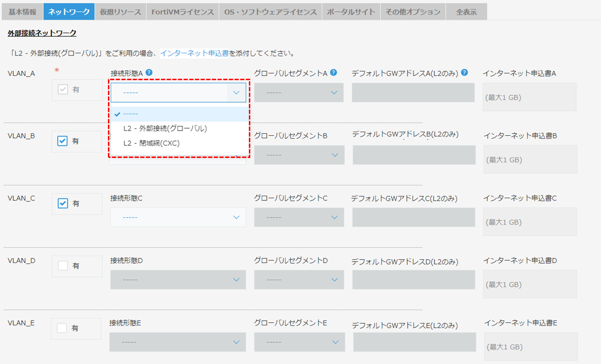The width and height of the screenshot is (601, 364).
Task: Expand the 接続形態C dropdown
Action: click(178, 217)
